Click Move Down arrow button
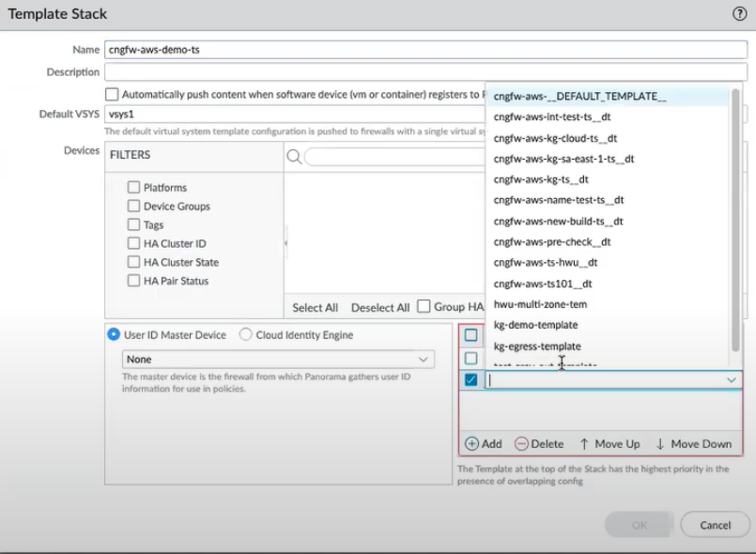 (x=694, y=443)
